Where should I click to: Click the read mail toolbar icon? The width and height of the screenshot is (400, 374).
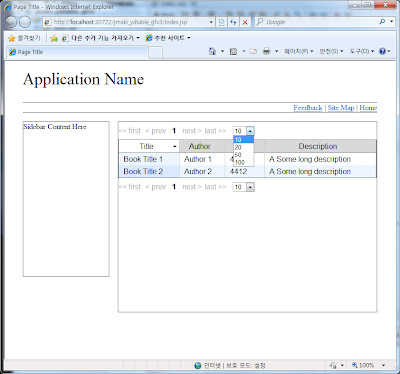coord(253,51)
